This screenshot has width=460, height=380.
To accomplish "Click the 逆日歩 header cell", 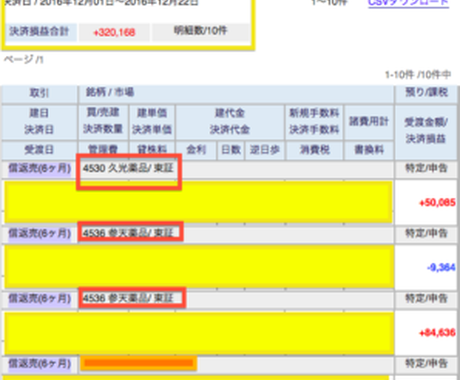I will coord(265,150).
